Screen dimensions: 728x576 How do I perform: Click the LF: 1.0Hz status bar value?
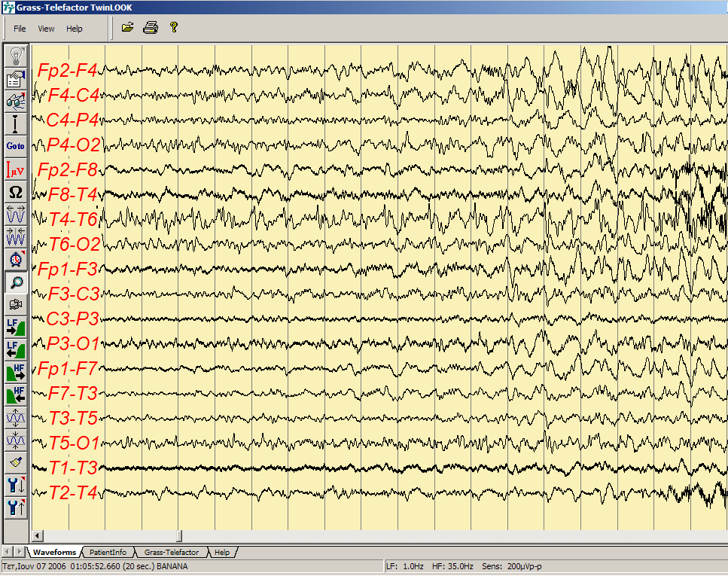point(405,567)
